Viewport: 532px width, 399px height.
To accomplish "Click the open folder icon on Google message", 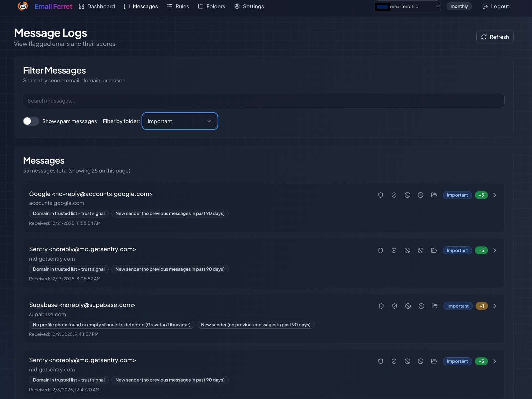I will [x=434, y=195].
